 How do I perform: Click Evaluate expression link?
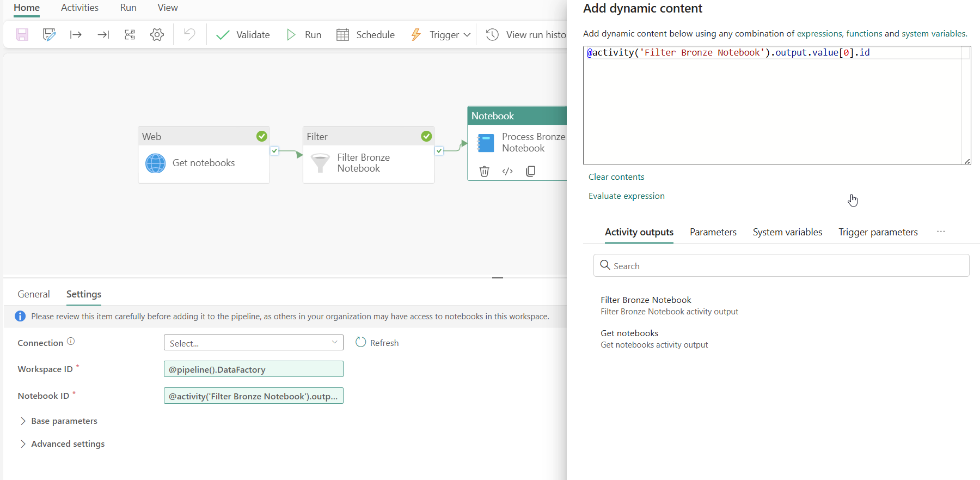tap(627, 196)
